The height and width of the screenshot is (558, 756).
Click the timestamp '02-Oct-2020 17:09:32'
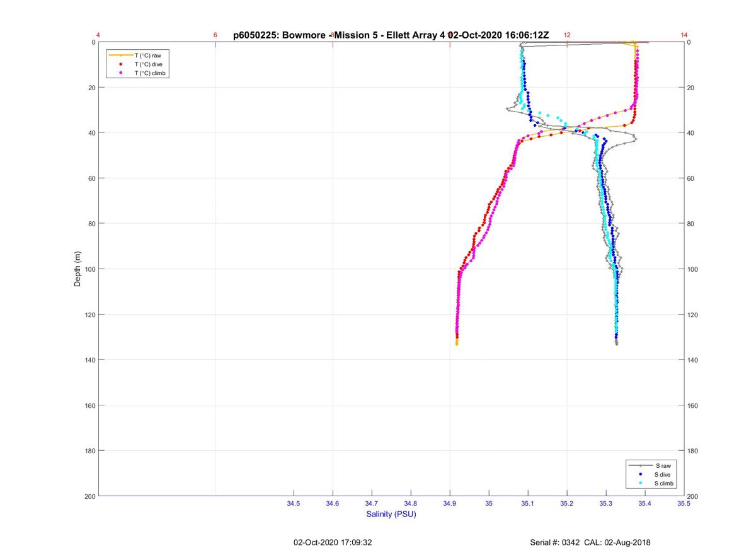[x=333, y=542]
